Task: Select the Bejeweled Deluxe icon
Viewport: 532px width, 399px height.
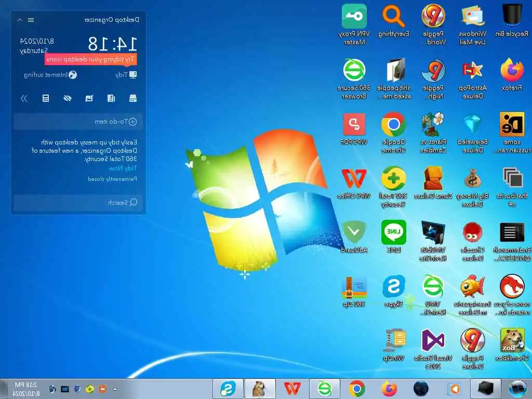Action: pyautogui.click(x=472, y=133)
